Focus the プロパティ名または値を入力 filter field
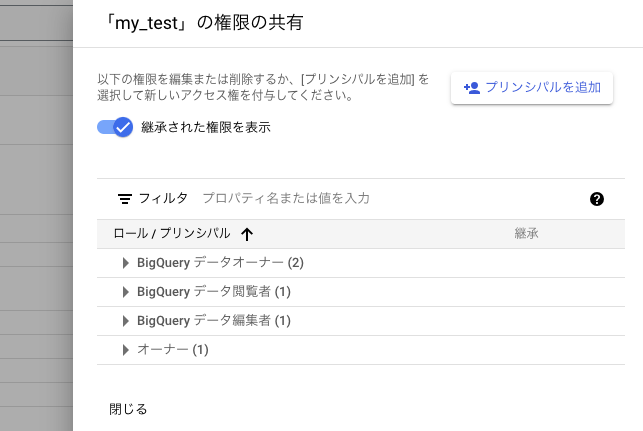Viewport: 643px width, 431px height. pyautogui.click(x=390, y=198)
